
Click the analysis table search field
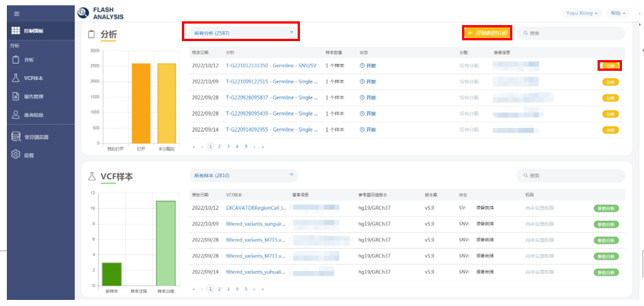[570, 33]
